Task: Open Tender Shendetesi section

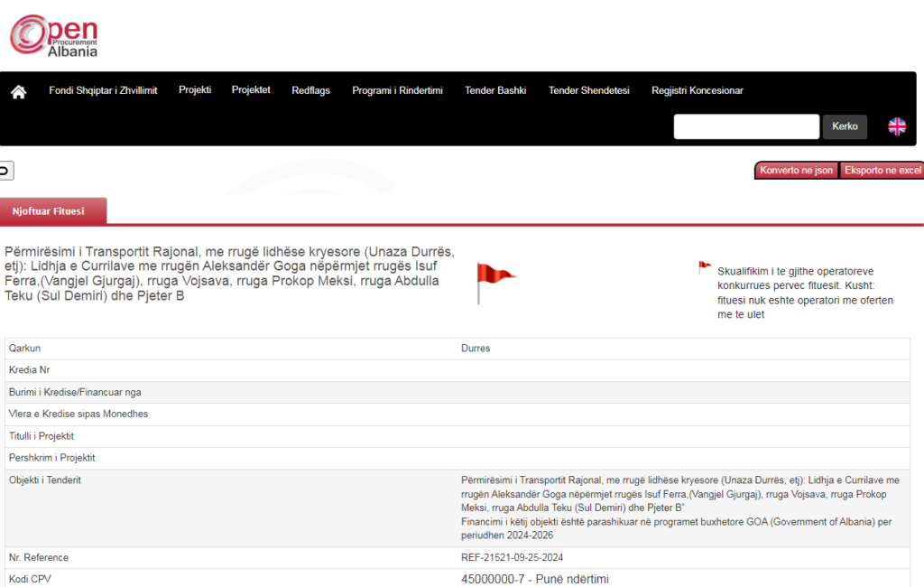Action: click(588, 90)
